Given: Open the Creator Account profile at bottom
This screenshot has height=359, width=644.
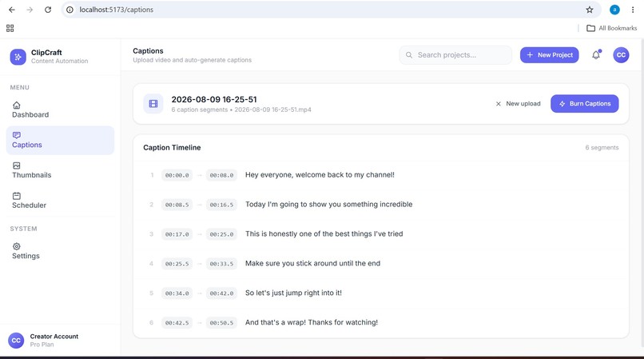Looking at the screenshot, I should click(x=60, y=341).
